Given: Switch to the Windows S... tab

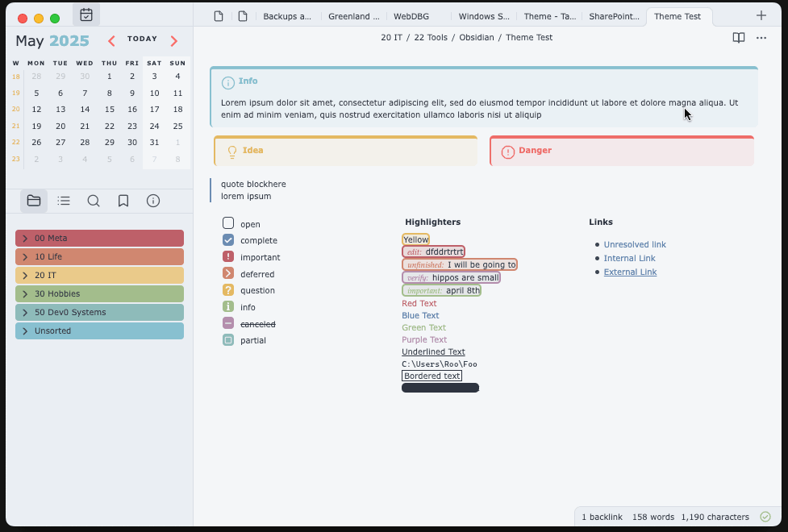Looking at the screenshot, I should (x=484, y=16).
